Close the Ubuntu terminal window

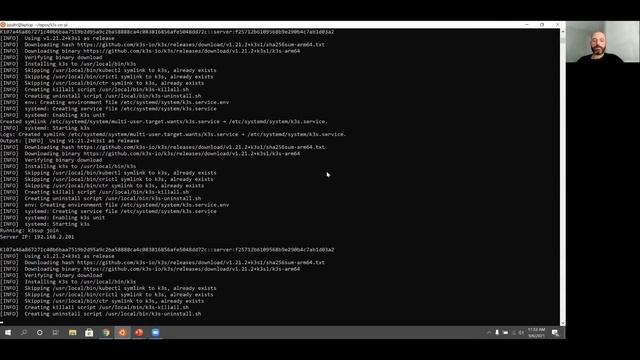558,25
